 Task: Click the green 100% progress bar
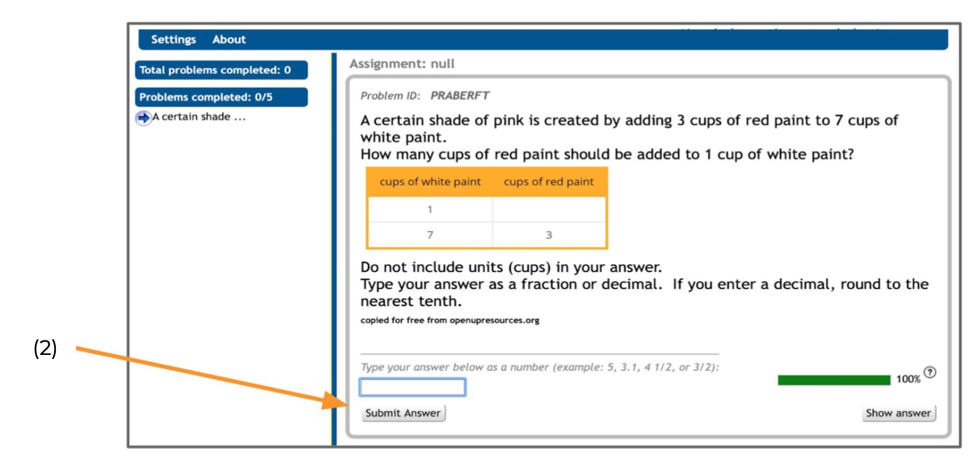(833, 380)
